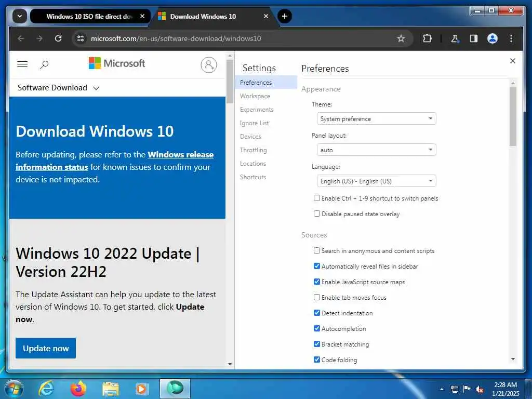Expand the Software Download menu chevron
Viewport: 532px width, 399px height.
click(x=96, y=88)
